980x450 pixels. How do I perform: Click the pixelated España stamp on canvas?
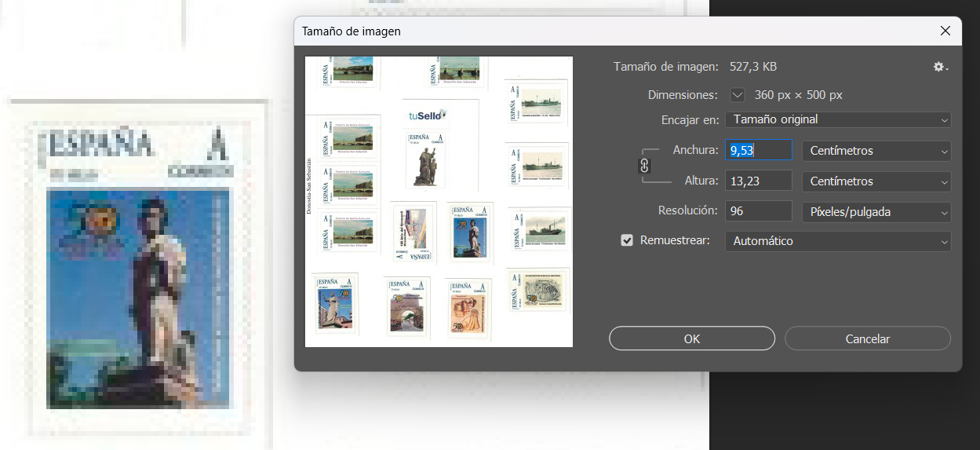click(138, 271)
